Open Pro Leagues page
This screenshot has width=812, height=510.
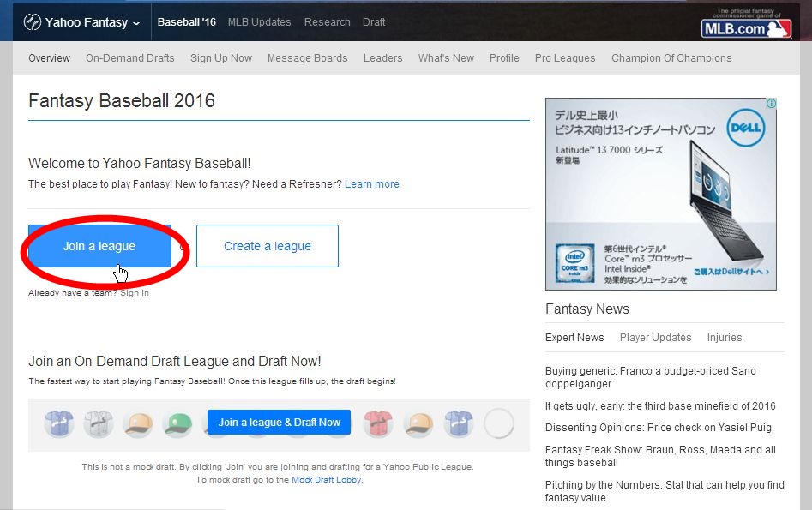pyautogui.click(x=565, y=58)
